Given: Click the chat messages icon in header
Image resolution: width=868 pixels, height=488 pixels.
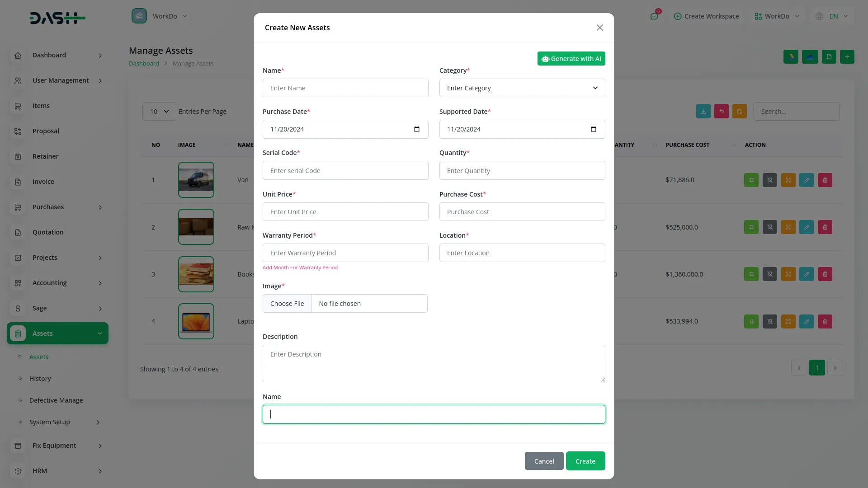Looking at the screenshot, I should point(654,16).
